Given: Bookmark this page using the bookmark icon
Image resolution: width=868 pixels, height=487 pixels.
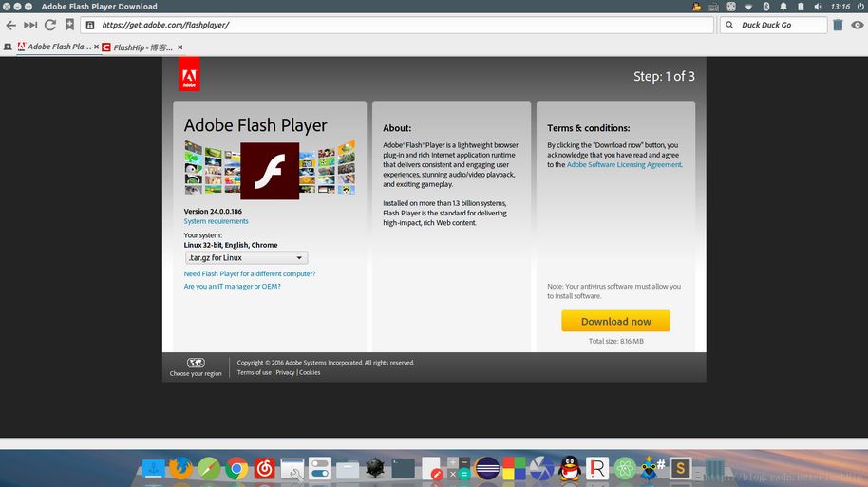Looking at the screenshot, I should tap(69, 25).
